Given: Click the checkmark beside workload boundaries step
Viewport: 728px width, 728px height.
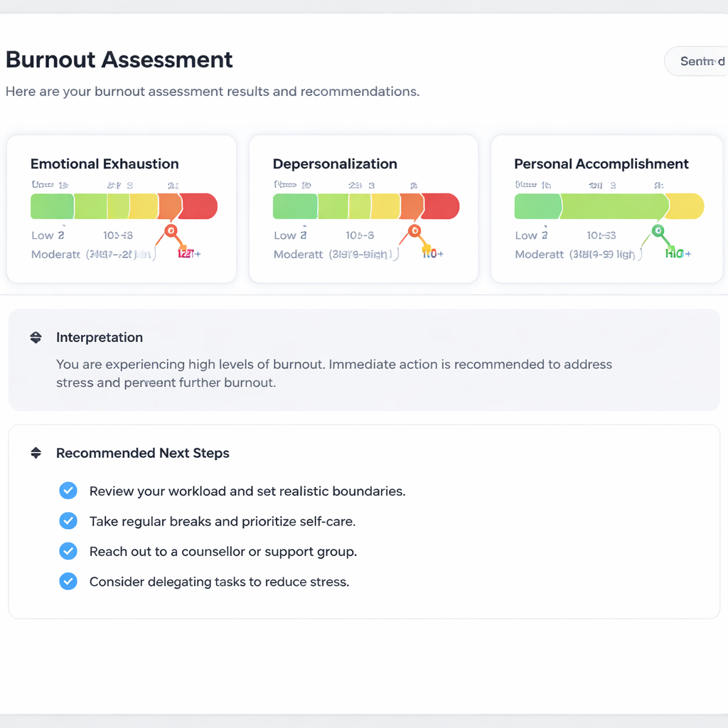Looking at the screenshot, I should (x=68, y=491).
